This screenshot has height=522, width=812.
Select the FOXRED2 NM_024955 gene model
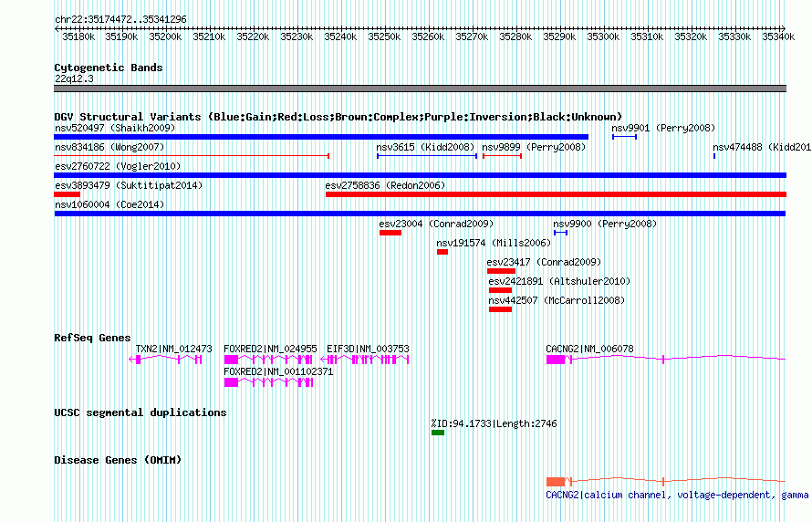[268, 360]
